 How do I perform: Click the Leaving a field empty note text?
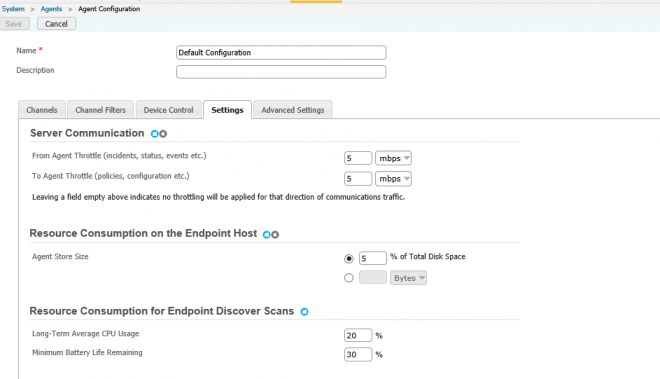pos(218,197)
